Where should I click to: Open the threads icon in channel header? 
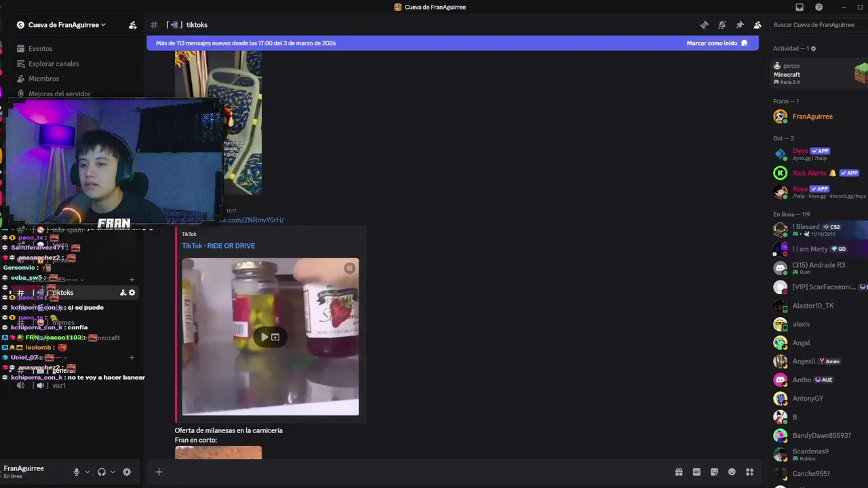705,25
